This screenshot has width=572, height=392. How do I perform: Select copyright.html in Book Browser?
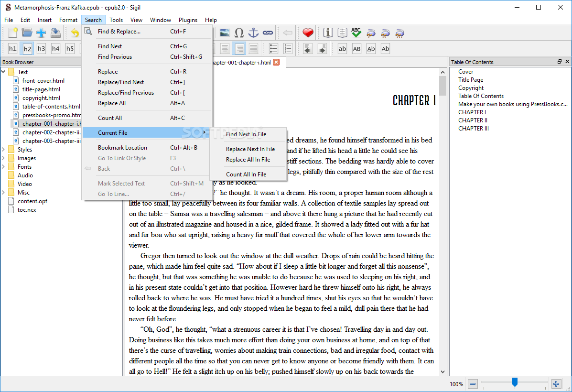pos(41,98)
